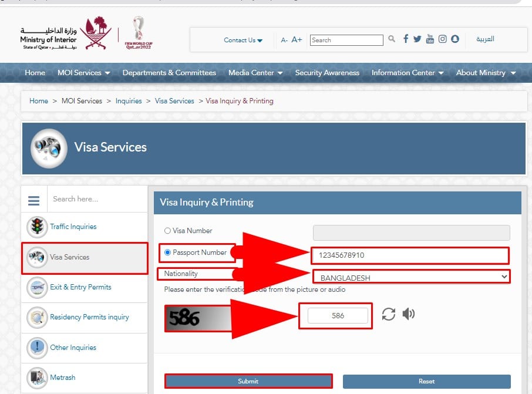The image size is (532, 394).
Task: Select the Passport Number radio button
Action: pyautogui.click(x=168, y=252)
